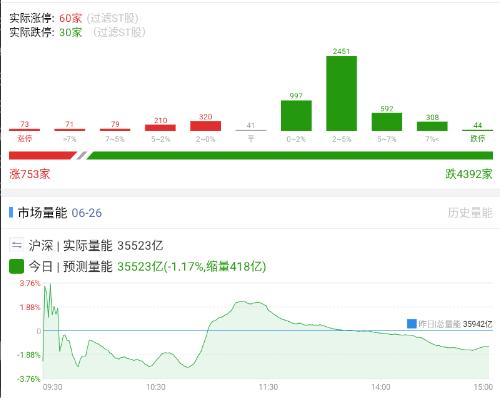The height and width of the screenshot is (398, 500).
Task: Click the 平 flat category label
Action: point(251,139)
